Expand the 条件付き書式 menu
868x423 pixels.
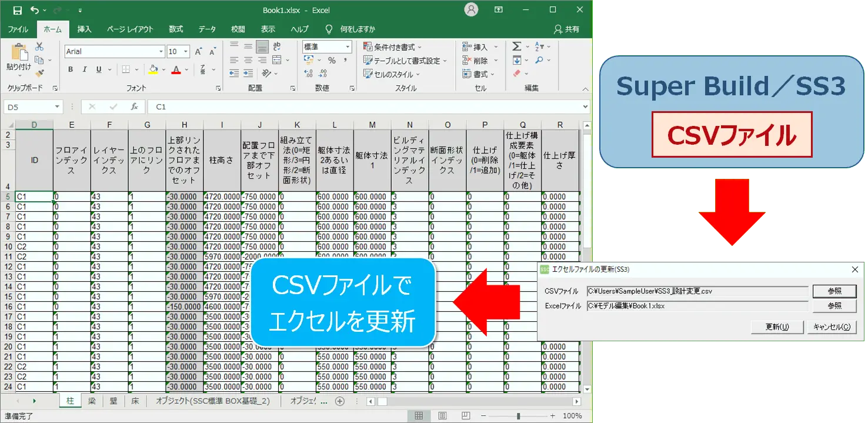[x=393, y=46]
